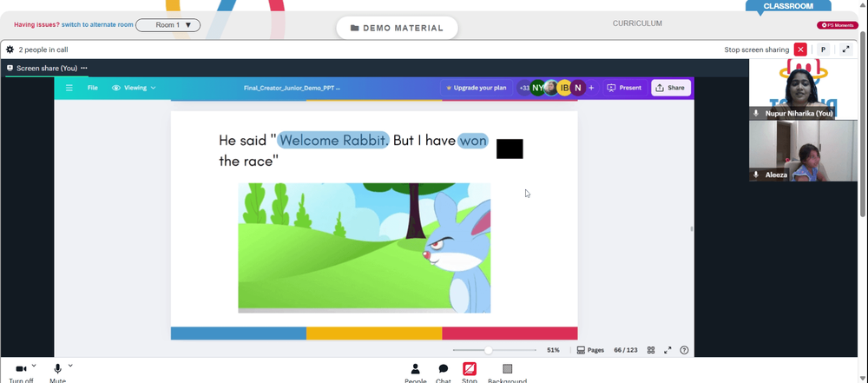868x383 pixels.
Task: Stop screen sharing with the red X
Action: coord(800,50)
